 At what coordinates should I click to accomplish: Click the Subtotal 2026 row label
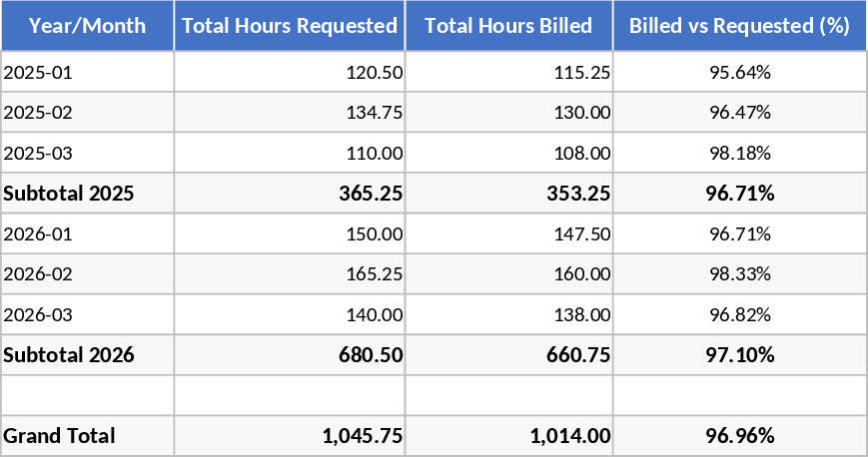[x=69, y=355]
